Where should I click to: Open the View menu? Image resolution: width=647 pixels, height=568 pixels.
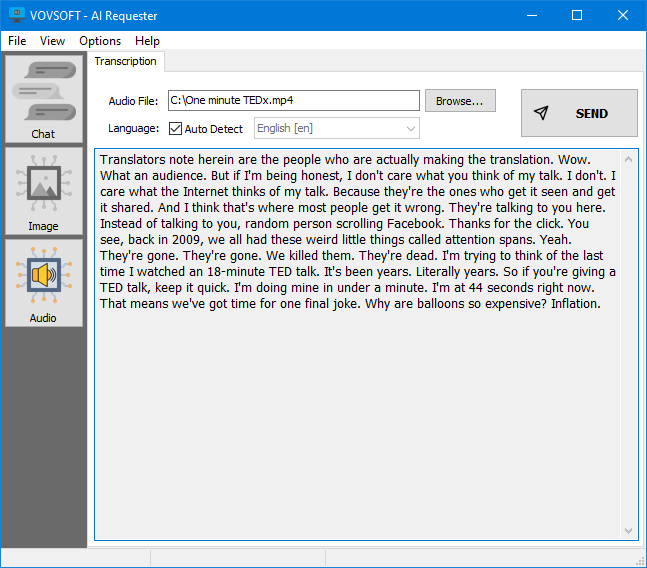52,41
